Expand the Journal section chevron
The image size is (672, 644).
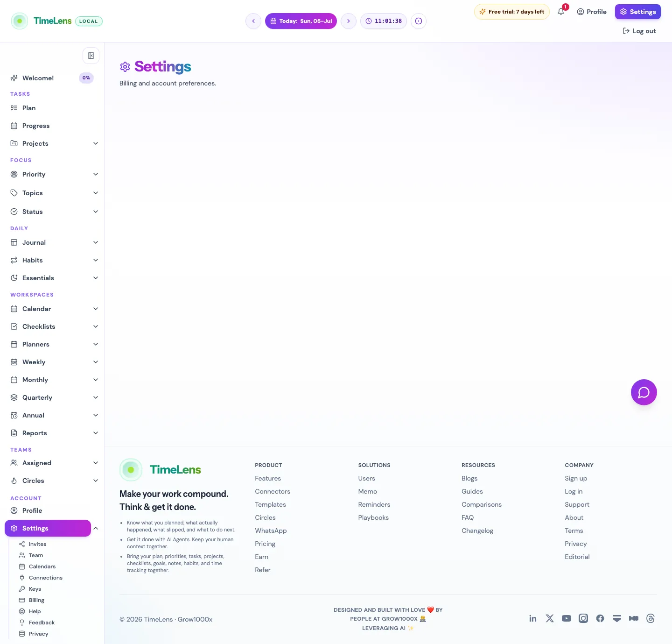pyautogui.click(x=96, y=242)
